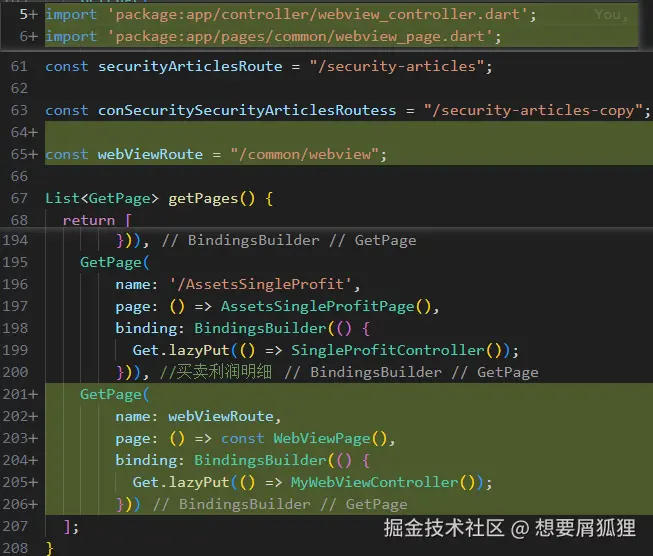Click List<GetPage> return type

[102, 198]
